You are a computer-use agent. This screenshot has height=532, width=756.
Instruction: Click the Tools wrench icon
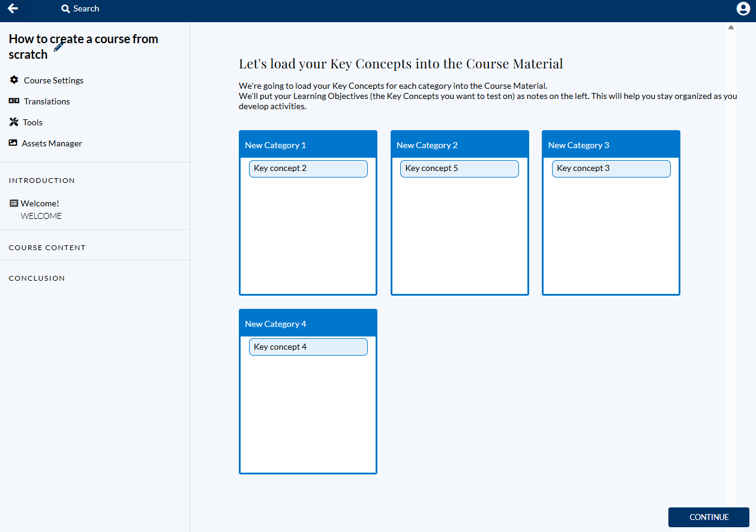click(x=14, y=122)
